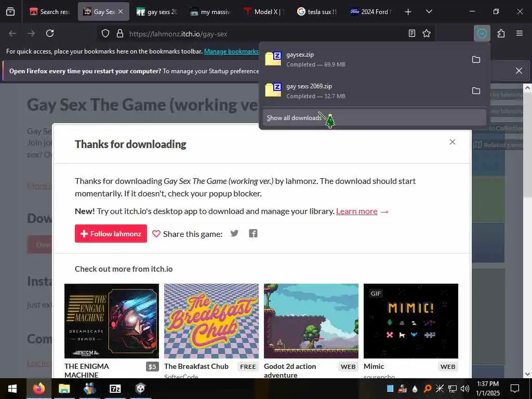The width and height of the screenshot is (532, 399).
Task: Open The Breakfast Chub game thumbnail
Action: click(x=211, y=321)
